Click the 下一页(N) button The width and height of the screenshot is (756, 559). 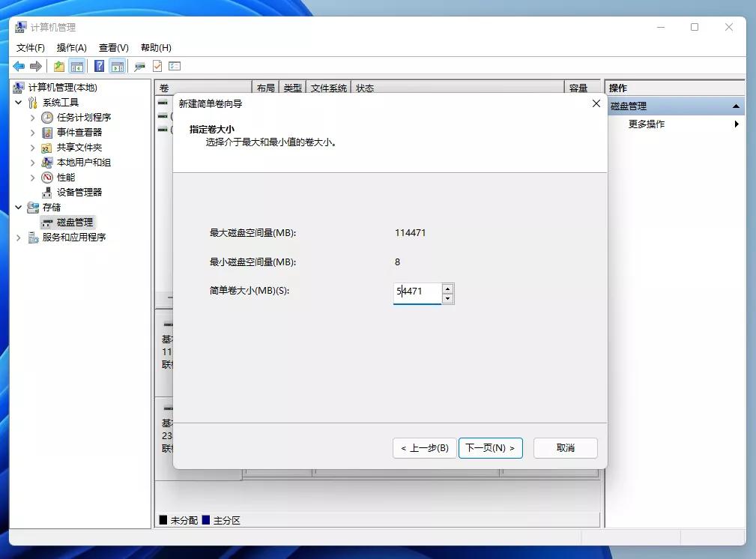click(491, 447)
